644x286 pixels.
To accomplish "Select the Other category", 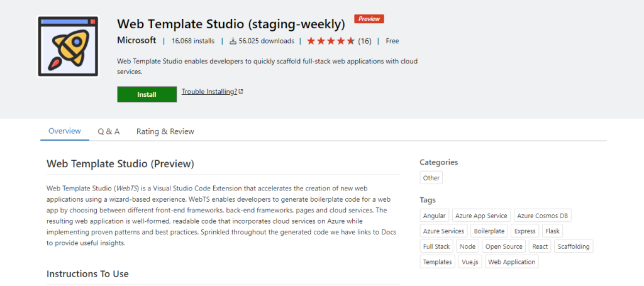I will point(431,178).
